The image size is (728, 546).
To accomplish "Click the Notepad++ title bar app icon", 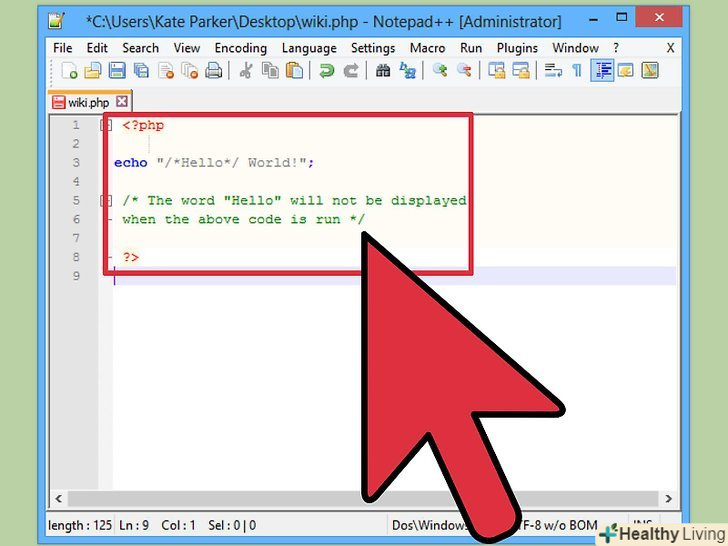I will pyautogui.click(x=57, y=20).
